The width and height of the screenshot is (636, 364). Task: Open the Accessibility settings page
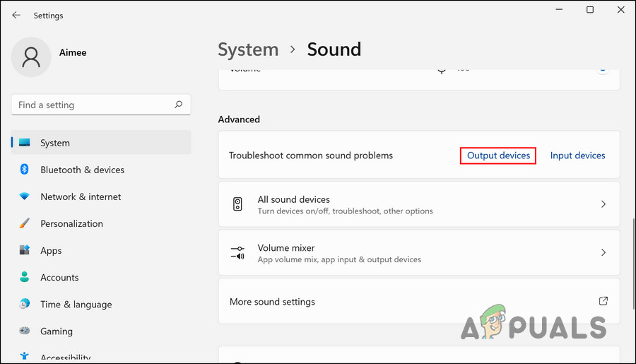65,358
